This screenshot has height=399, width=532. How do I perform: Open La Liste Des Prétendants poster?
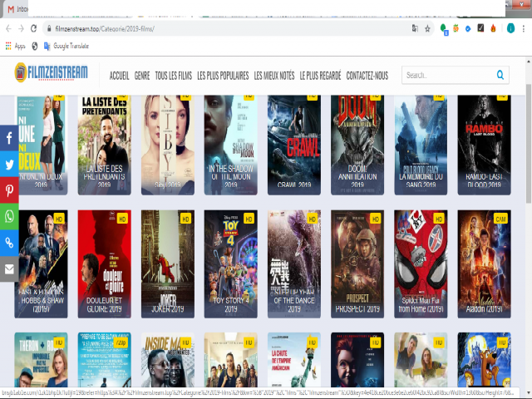click(x=104, y=145)
